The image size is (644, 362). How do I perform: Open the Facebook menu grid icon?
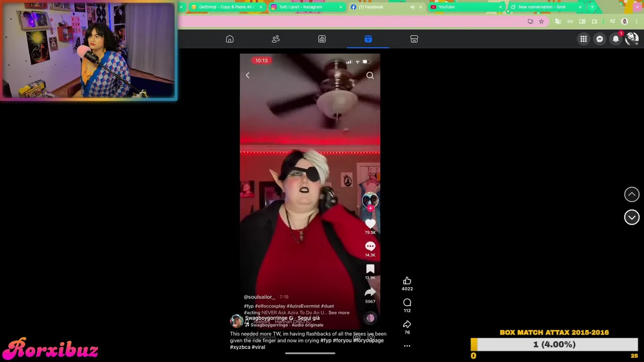point(584,39)
